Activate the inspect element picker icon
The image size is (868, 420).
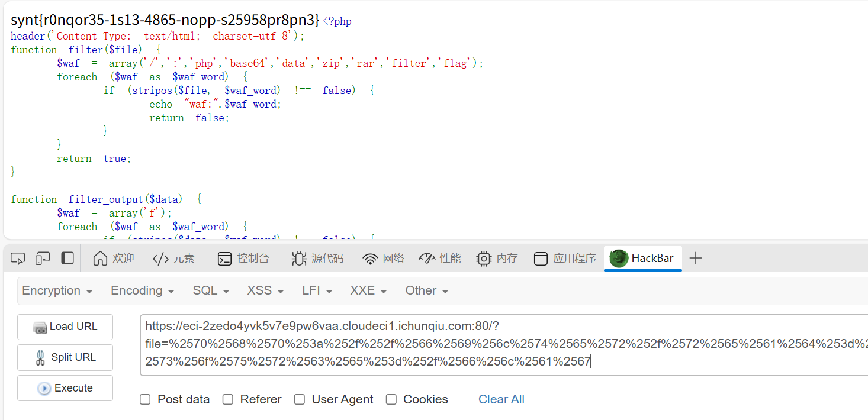(x=18, y=259)
